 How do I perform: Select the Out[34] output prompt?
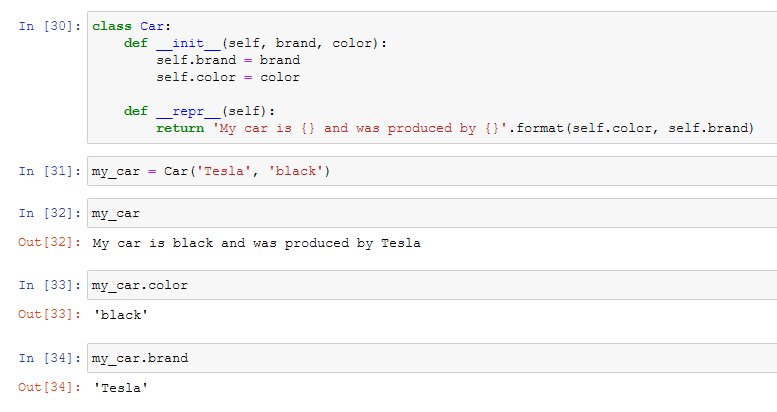click(x=49, y=387)
